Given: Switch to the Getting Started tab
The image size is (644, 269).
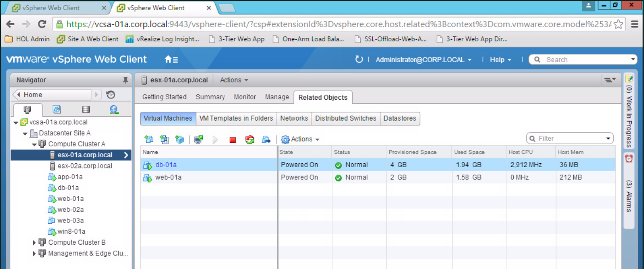Looking at the screenshot, I should point(164,97).
